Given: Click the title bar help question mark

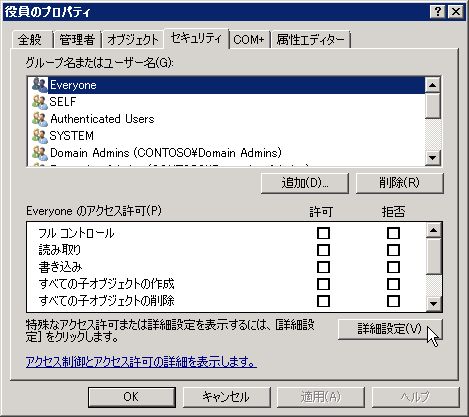Looking at the screenshot, I should (x=438, y=12).
